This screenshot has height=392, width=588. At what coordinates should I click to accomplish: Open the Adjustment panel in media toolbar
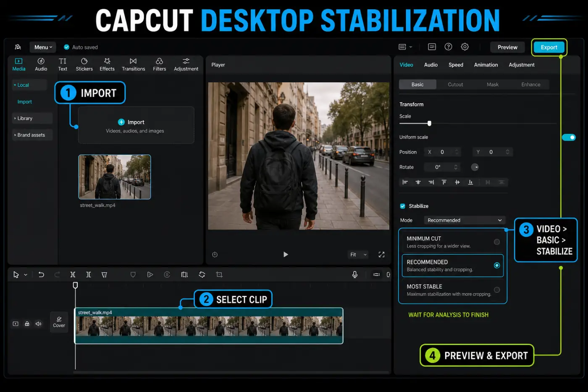pyautogui.click(x=186, y=64)
